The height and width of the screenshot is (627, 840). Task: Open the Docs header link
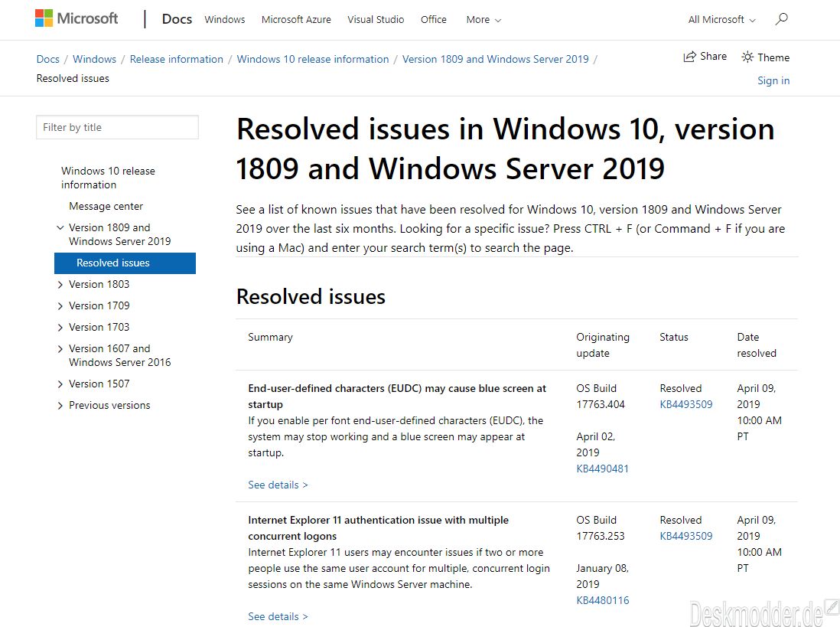click(177, 19)
